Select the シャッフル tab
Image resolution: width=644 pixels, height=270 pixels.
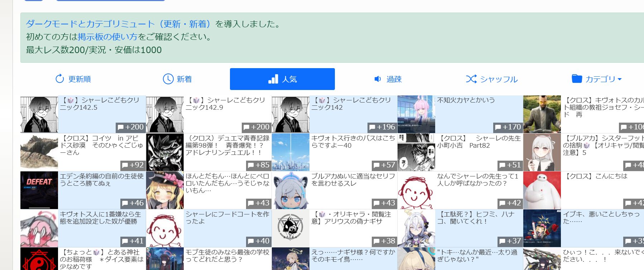click(492, 79)
